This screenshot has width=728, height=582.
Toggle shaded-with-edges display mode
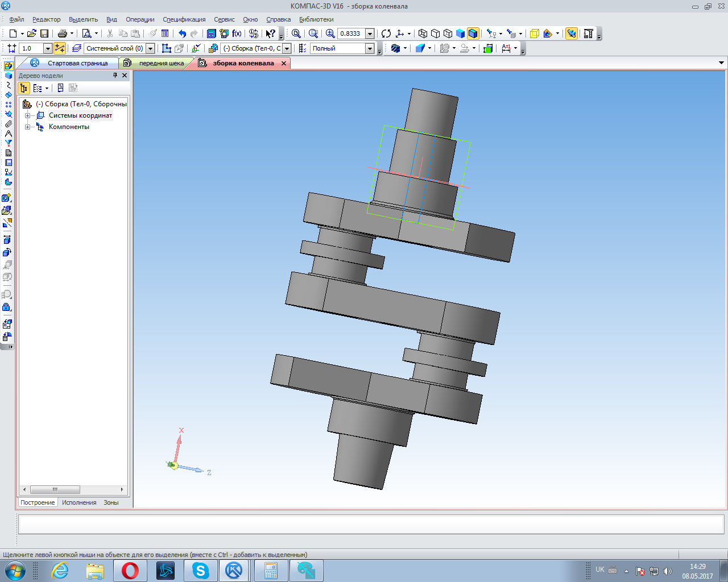473,34
